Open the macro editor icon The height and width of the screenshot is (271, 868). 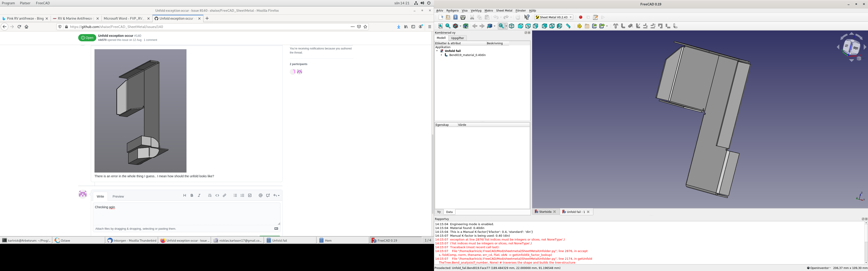pyautogui.click(x=595, y=17)
